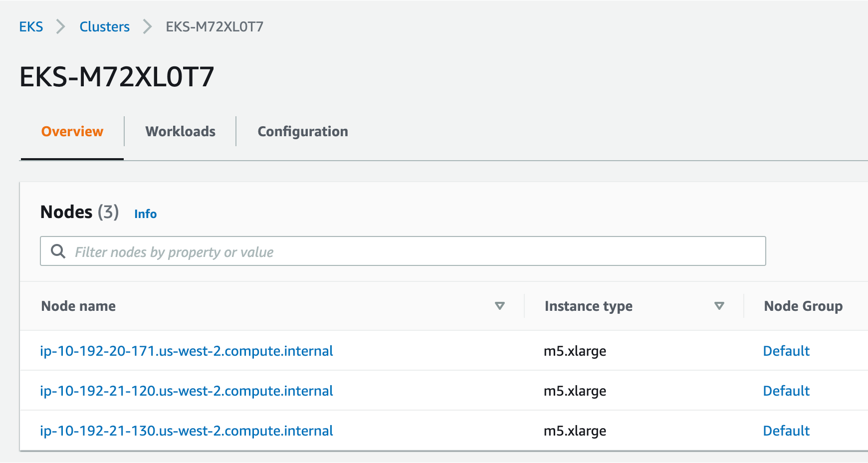Sort by Instance type using its triangle
The height and width of the screenshot is (463, 868).
point(719,306)
